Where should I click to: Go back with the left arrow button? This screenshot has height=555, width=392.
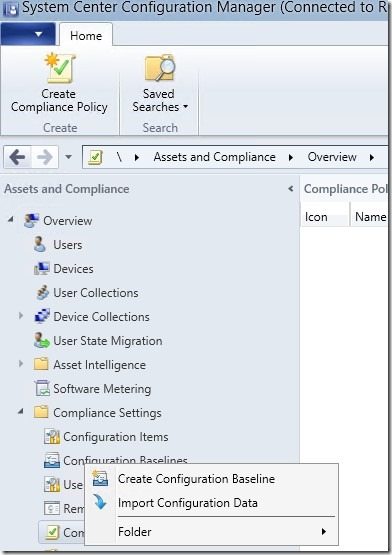point(17,157)
